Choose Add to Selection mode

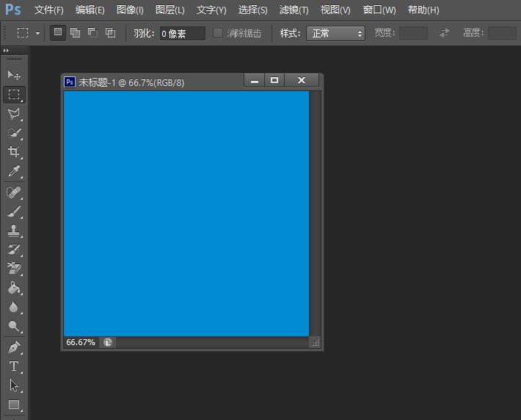click(x=76, y=32)
